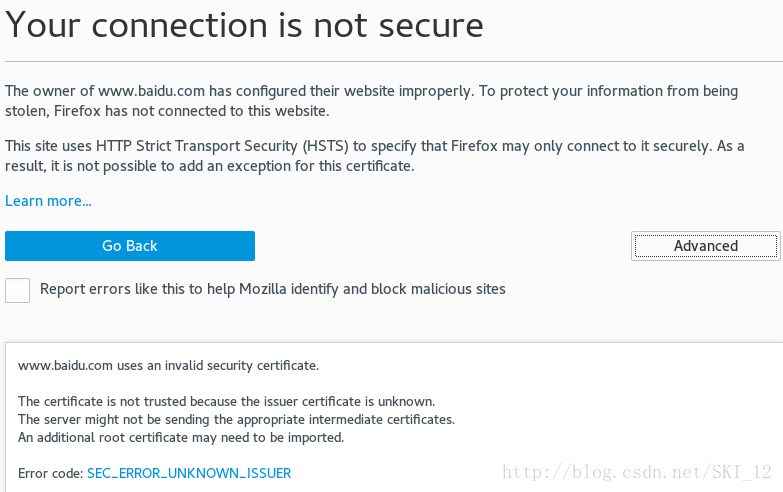Click the blog.csdn.net watermark URL

click(x=636, y=472)
